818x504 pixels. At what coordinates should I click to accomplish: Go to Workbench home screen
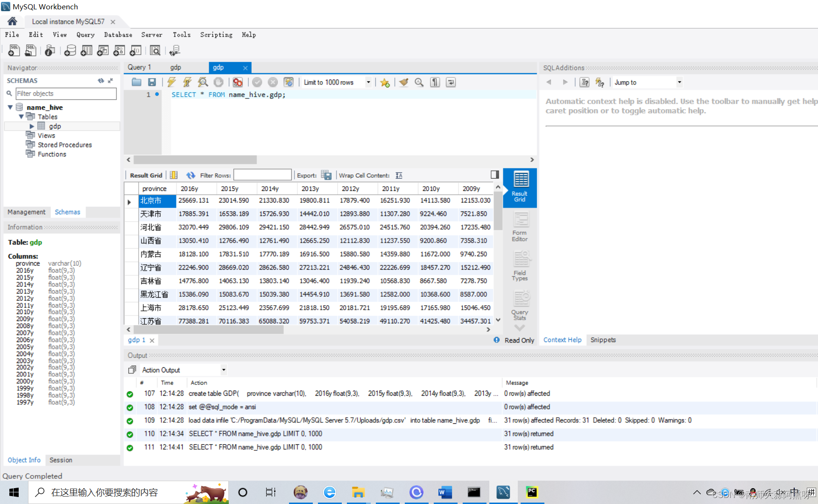[x=13, y=21]
